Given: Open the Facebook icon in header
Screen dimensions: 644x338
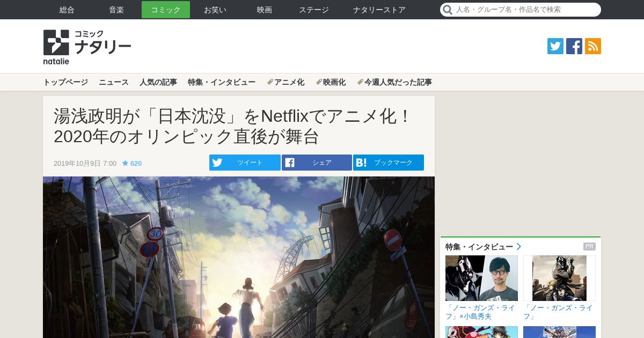Looking at the screenshot, I should click(574, 46).
